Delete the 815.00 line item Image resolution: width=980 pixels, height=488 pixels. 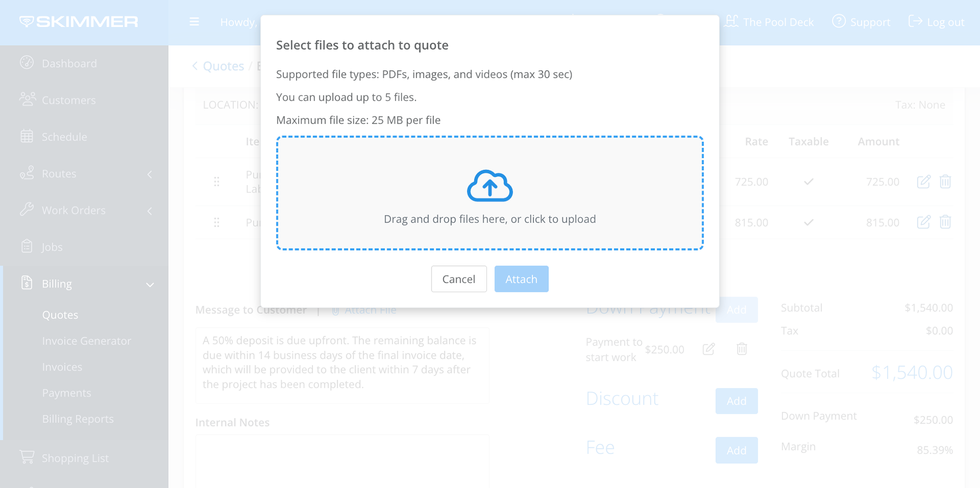[945, 222]
